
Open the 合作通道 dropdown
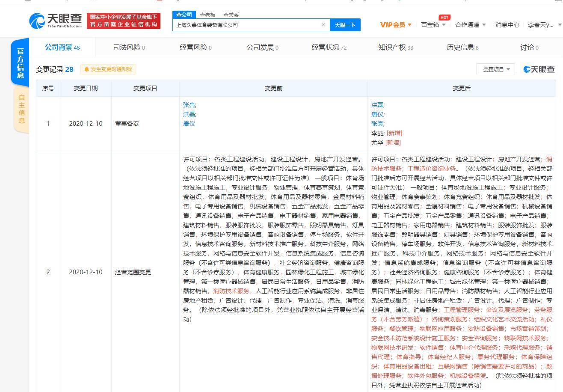pos(470,25)
